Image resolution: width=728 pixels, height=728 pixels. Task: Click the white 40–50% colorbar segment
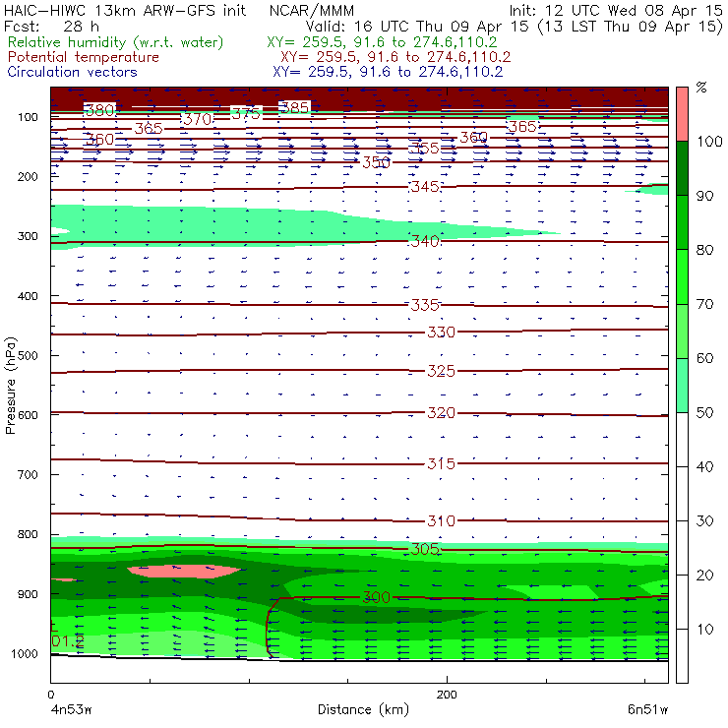[x=682, y=439]
